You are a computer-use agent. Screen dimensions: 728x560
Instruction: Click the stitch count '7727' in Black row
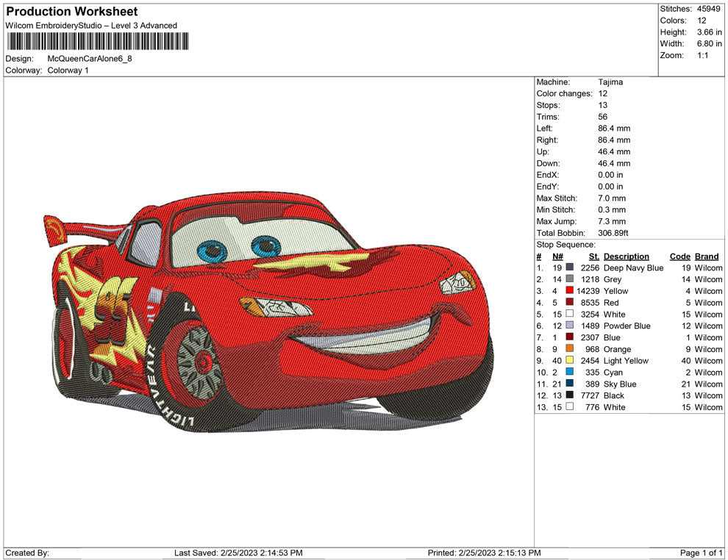point(590,395)
